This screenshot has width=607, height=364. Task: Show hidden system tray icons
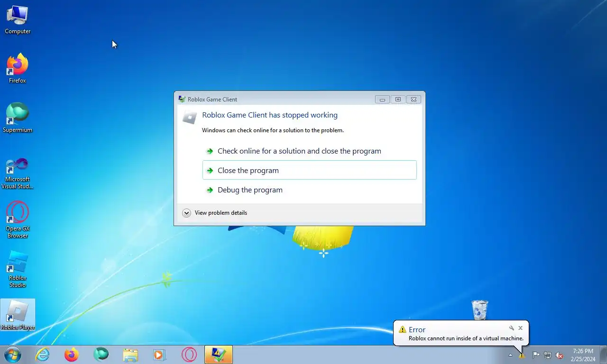click(x=510, y=355)
